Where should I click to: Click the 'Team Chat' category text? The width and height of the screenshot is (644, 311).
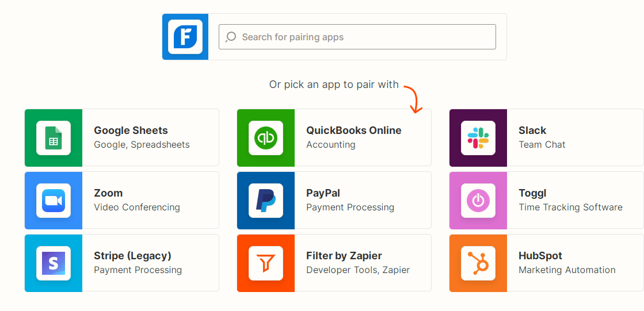click(542, 144)
